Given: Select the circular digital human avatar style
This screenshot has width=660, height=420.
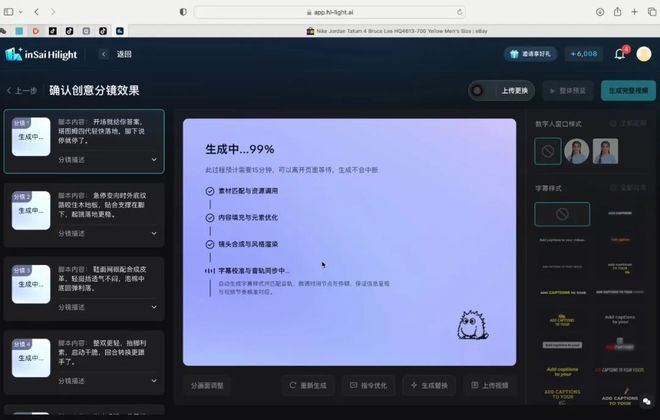Looking at the screenshot, I should pyautogui.click(x=576, y=151).
